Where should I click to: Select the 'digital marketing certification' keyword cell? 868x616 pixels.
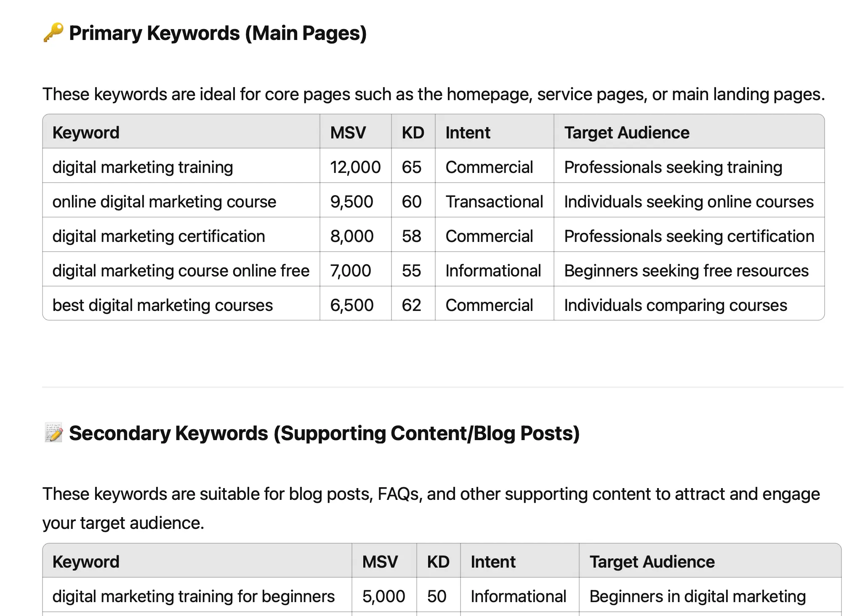point(159,236)
